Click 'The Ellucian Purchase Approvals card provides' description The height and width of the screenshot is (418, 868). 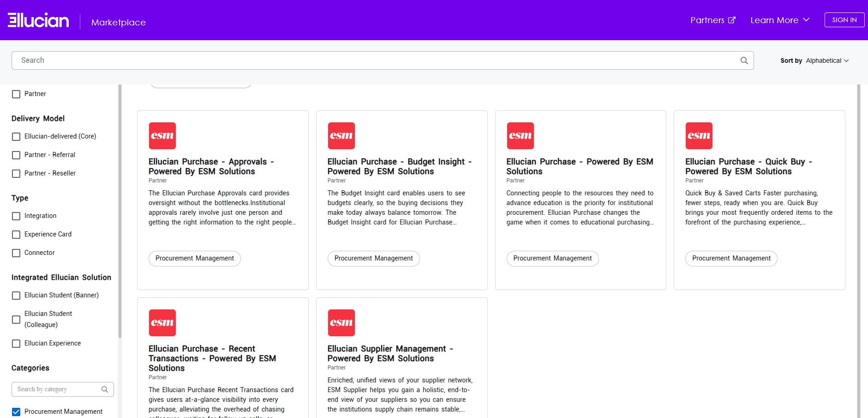222,208
